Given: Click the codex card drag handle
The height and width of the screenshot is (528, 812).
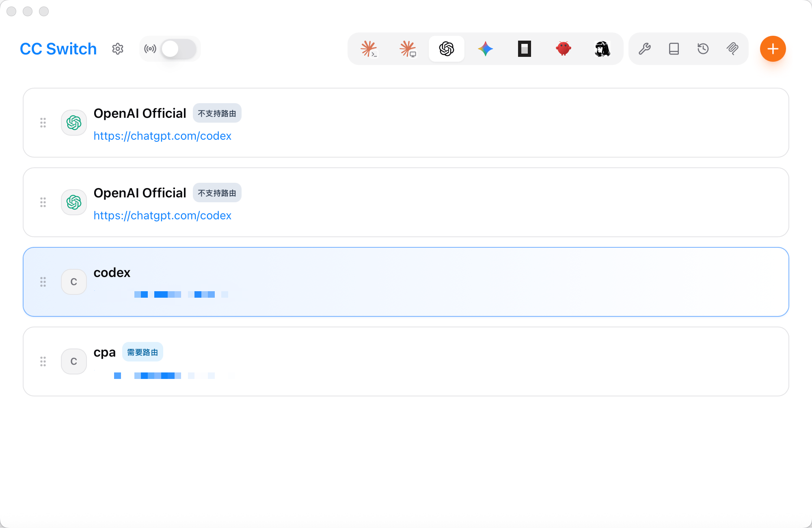Looking at the screenshot, I should click(x=43, y=282).
